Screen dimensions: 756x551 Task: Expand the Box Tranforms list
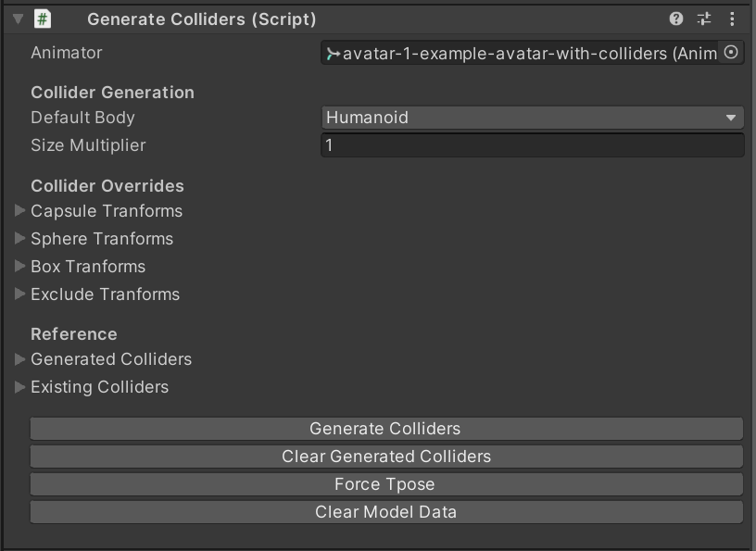[x=19, y=266]
